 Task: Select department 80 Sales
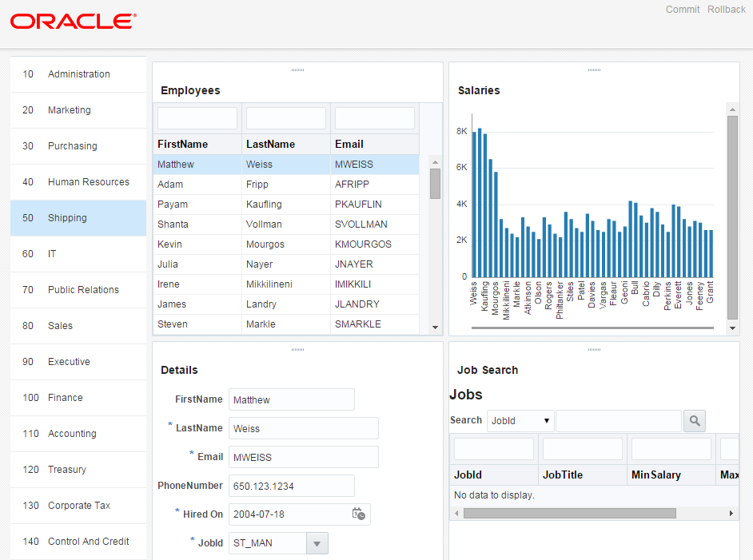[78, 326]
